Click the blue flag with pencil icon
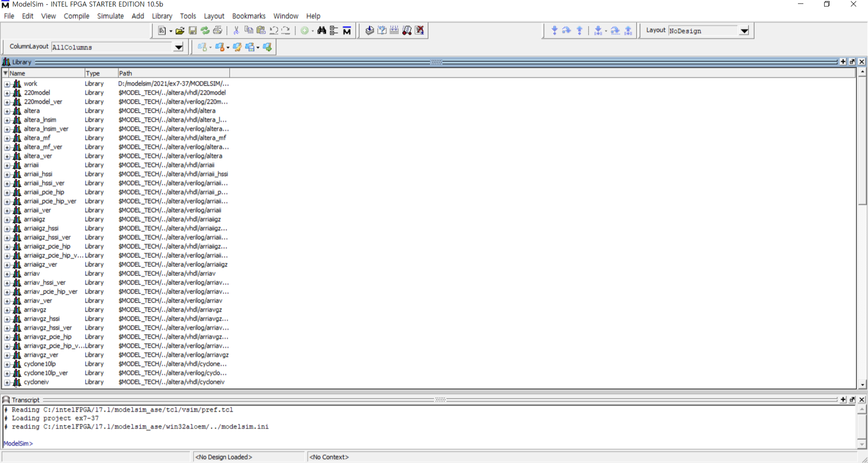Image resolution: width=868 pixels, height=463 pixels. [x=237, y=47]
